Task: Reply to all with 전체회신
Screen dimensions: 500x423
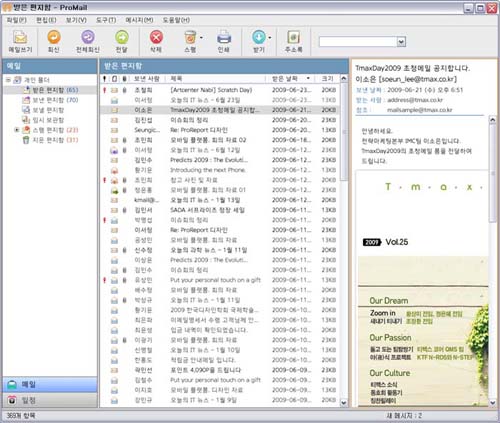Action: click(88, 41)
